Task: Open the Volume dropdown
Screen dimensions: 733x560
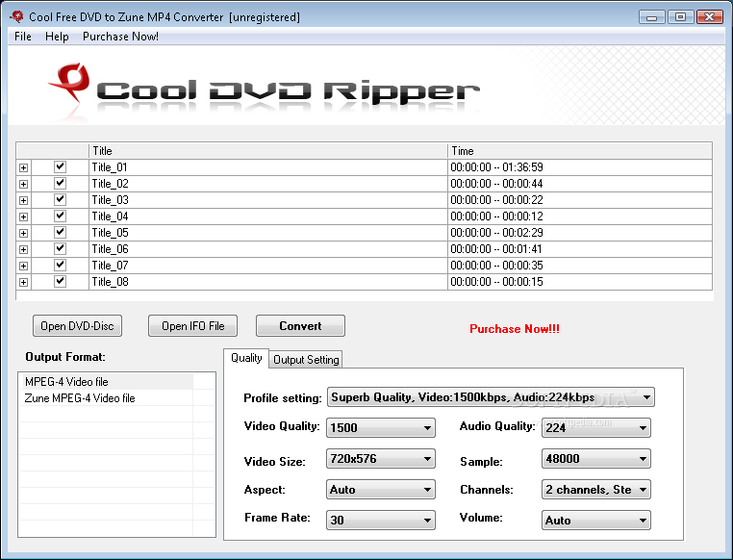Action: [596, 521]
